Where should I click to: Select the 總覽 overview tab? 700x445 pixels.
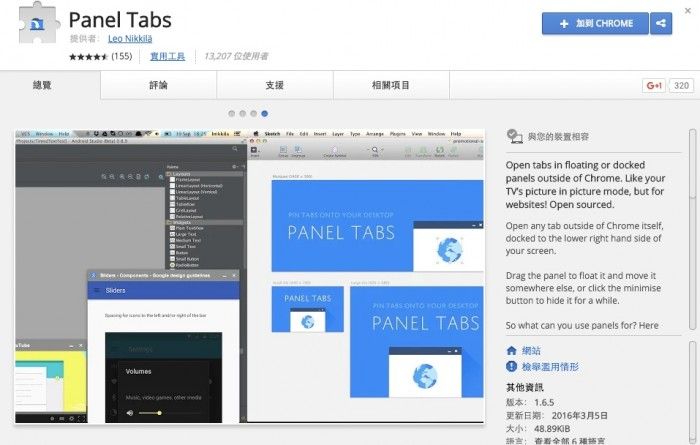coord(42,85)
